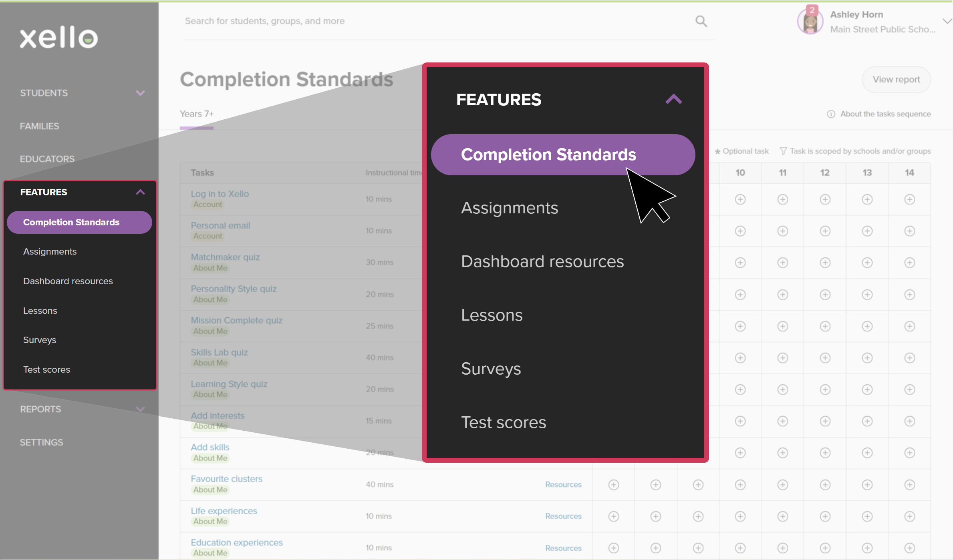Open SETTINGS in the sidebar

click(x=42, y=442)
